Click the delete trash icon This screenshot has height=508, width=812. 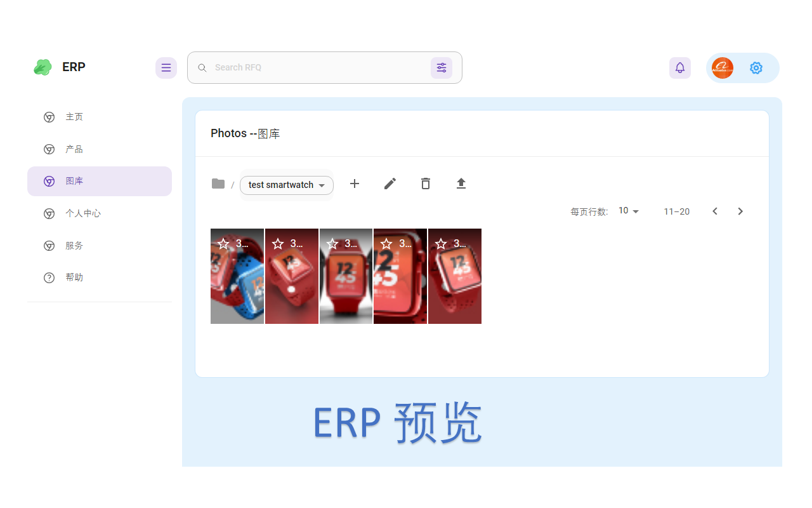425,184
